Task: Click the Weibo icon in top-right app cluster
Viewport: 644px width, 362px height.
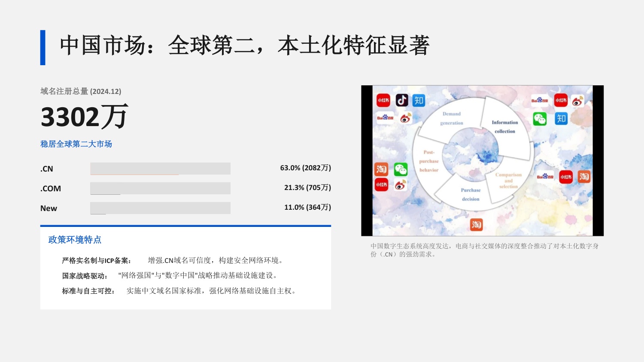Action: 578,101
